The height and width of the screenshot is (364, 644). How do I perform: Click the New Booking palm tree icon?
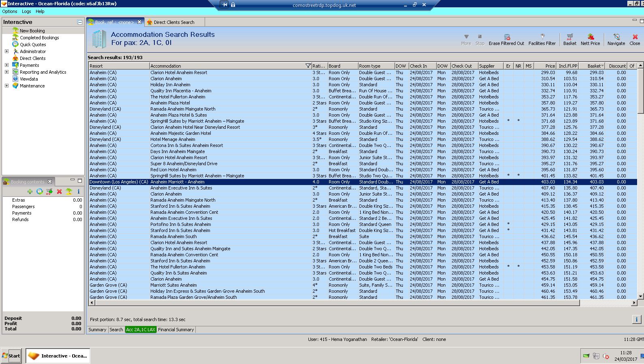pos(15,30)
